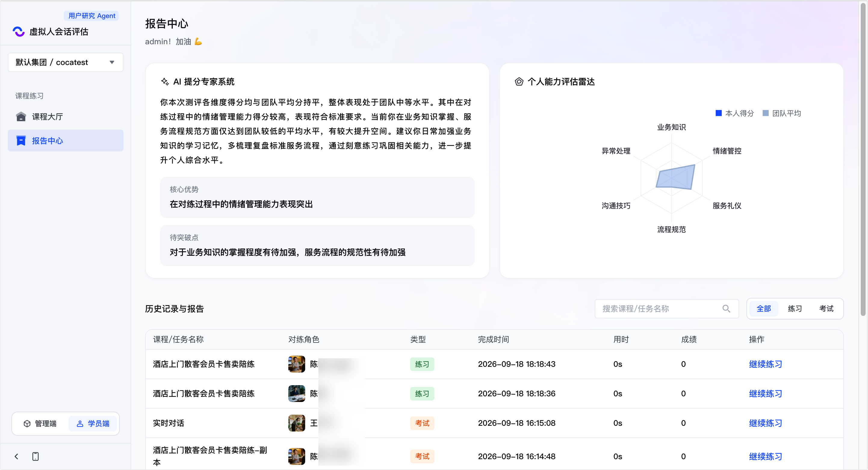
Task: Click the 学员端 person icon
Action: [x=80, y=424]
